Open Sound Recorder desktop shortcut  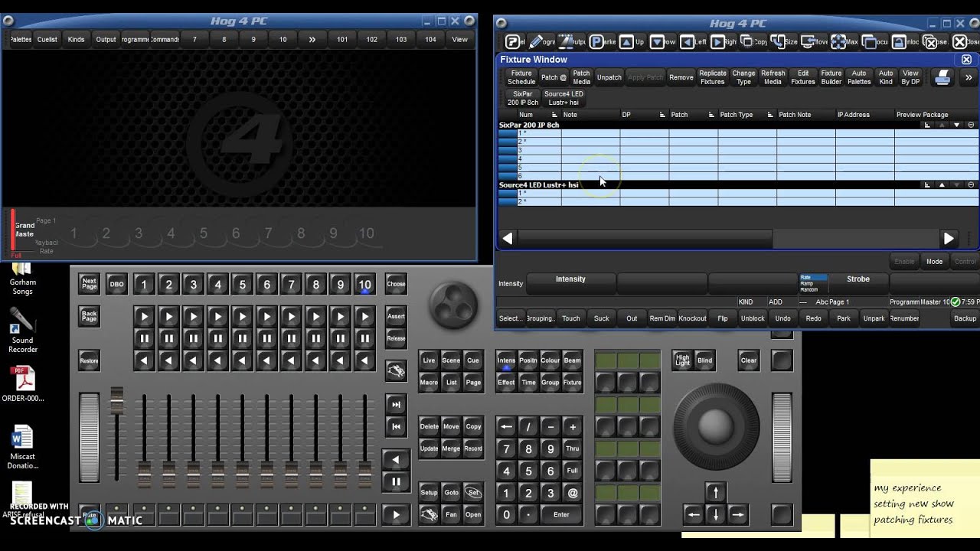click(x=22, y=331)
